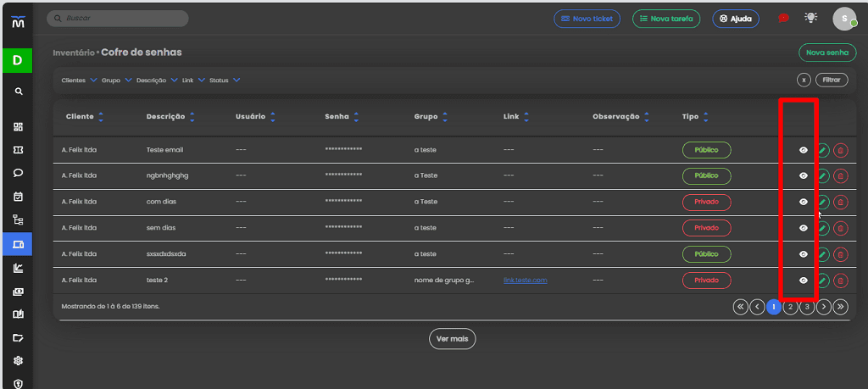Open the user avatar S menu
The width and height of the screenshot is (868, 389).
pyautogui.click(x=844, y=19)
